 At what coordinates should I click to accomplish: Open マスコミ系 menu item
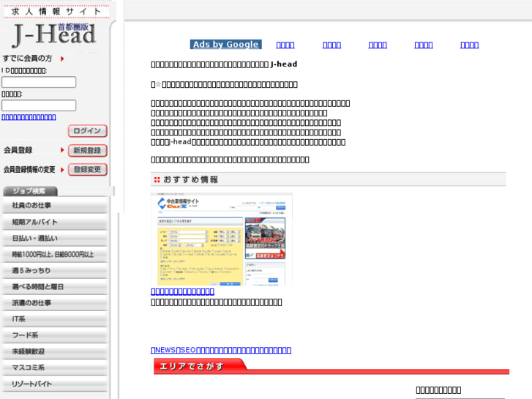55,368
